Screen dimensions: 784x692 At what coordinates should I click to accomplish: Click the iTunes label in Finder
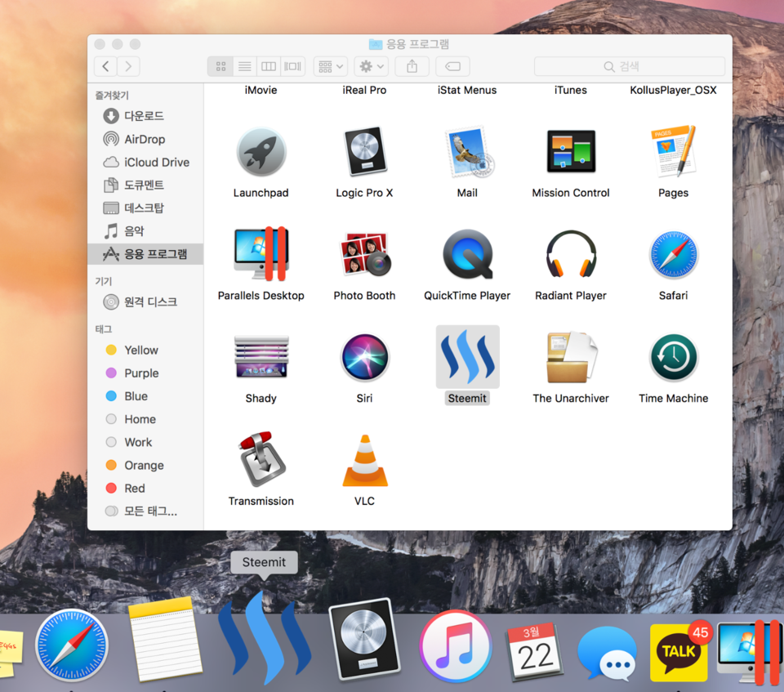(571, 90)
